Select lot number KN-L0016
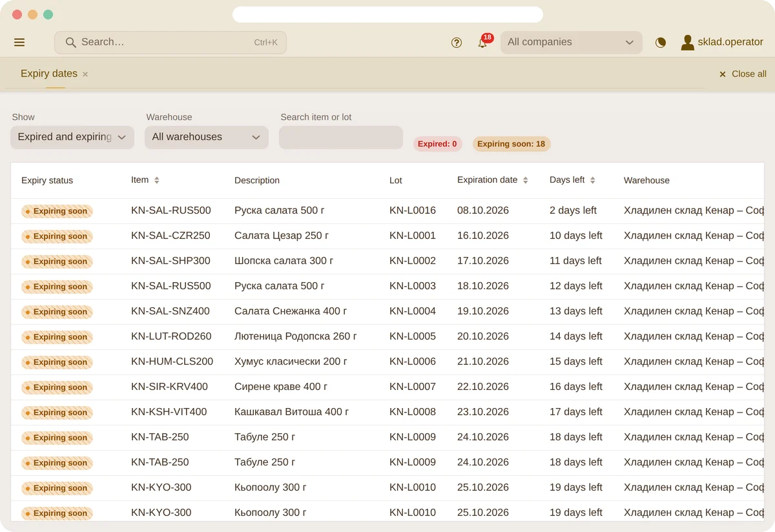775x532 pixels. click(413, 210)
